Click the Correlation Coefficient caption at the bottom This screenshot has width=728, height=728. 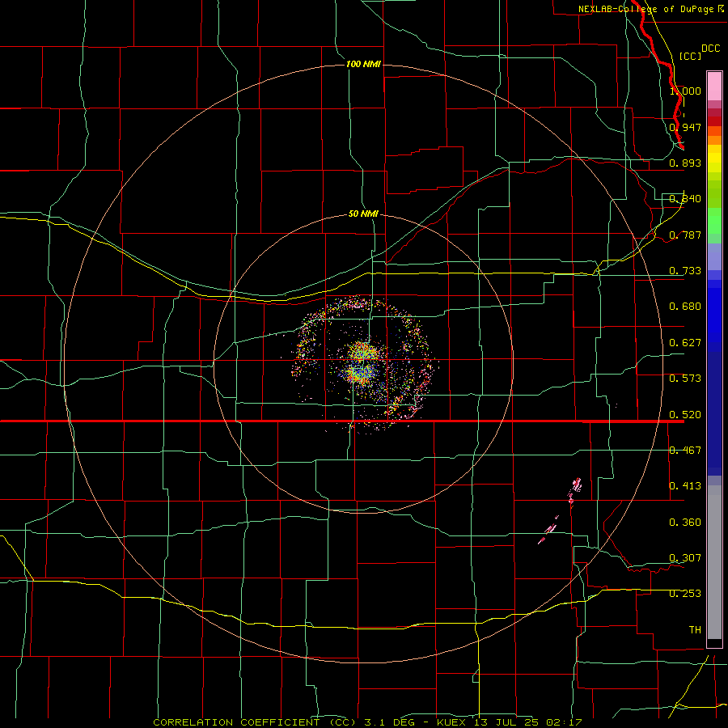(367, 722)
